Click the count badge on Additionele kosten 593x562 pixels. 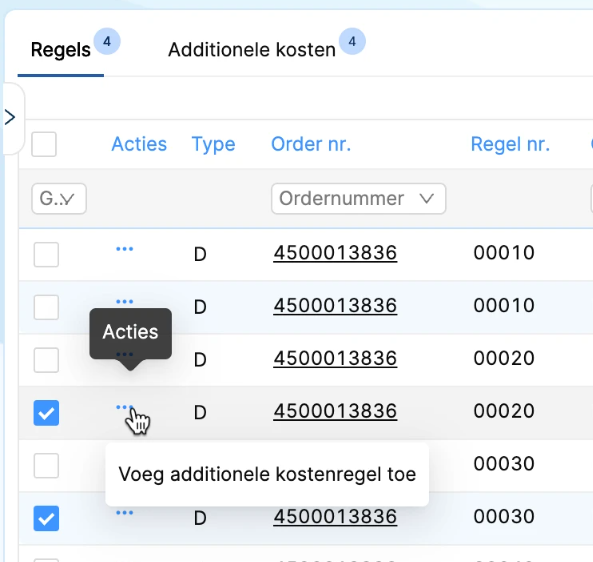click(x=352, y=41)
